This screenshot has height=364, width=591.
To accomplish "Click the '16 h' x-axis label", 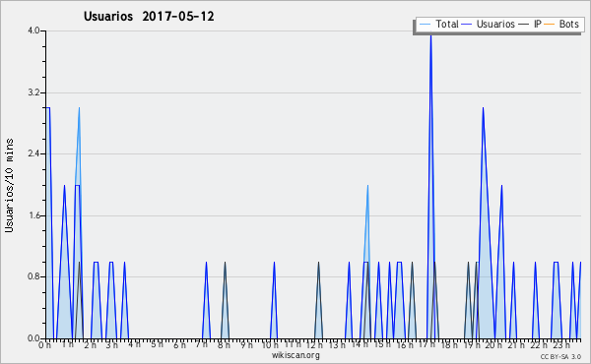I will click(x=405, y=345).
